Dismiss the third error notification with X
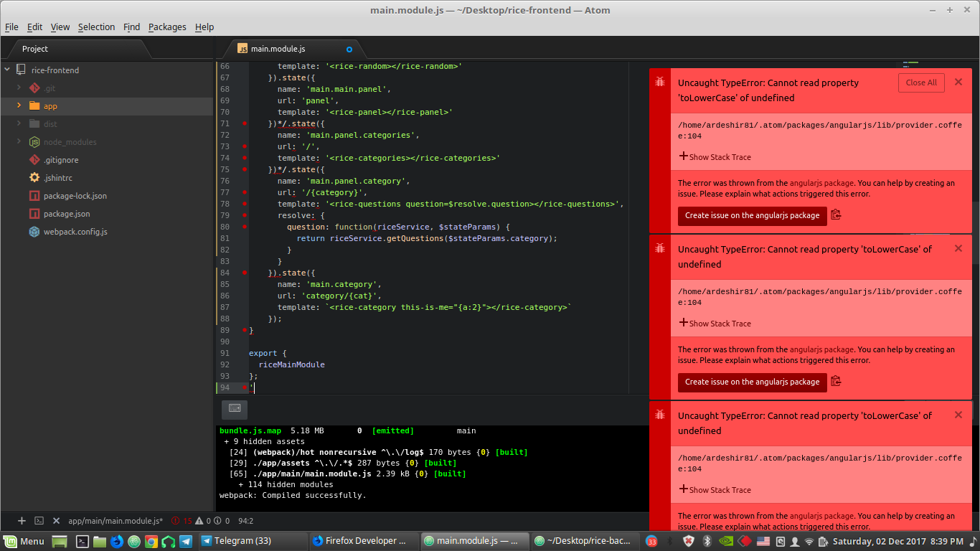Screen dimensions: 980x551 point(958,415)
